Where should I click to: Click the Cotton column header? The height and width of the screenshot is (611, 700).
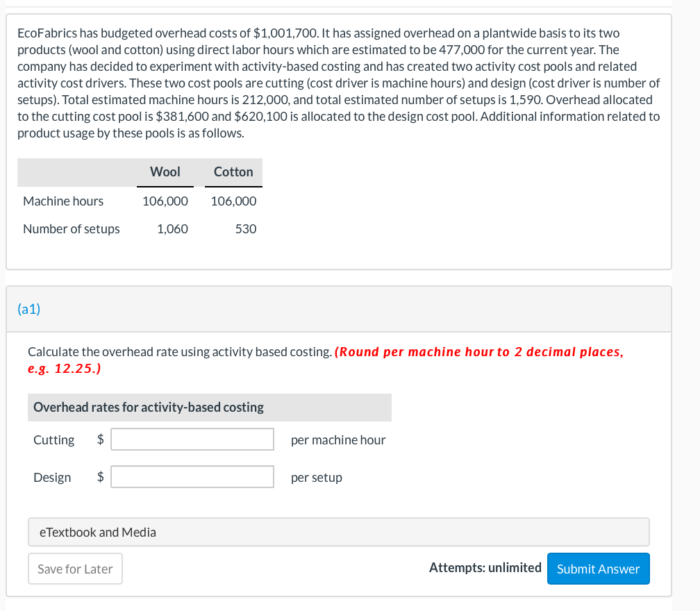[233, 171]
